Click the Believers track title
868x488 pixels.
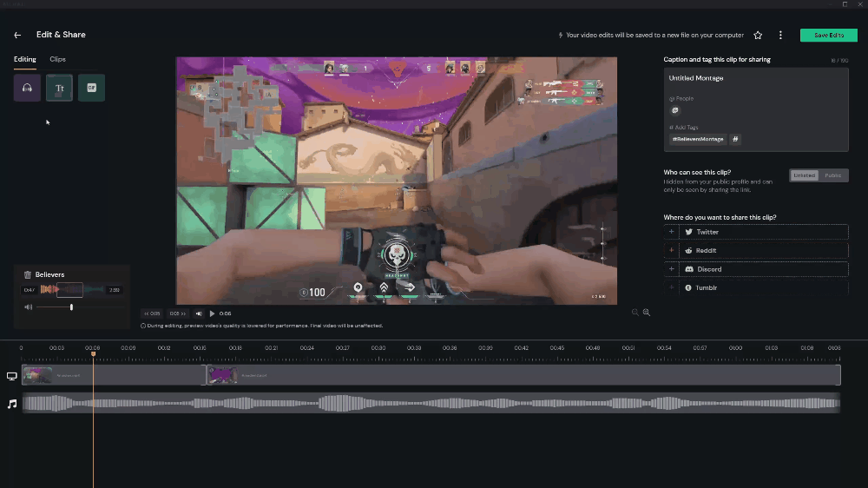[49, 274]
